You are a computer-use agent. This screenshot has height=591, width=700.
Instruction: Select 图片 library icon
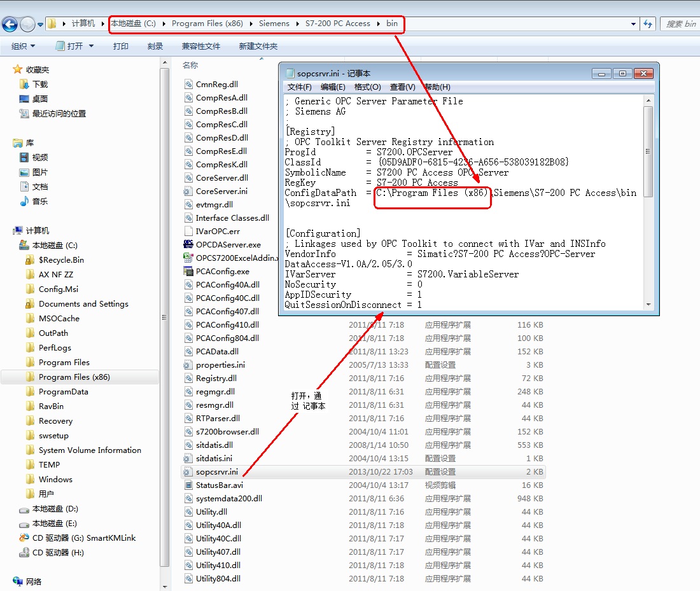pyautogui.click(x=24, y=172)
